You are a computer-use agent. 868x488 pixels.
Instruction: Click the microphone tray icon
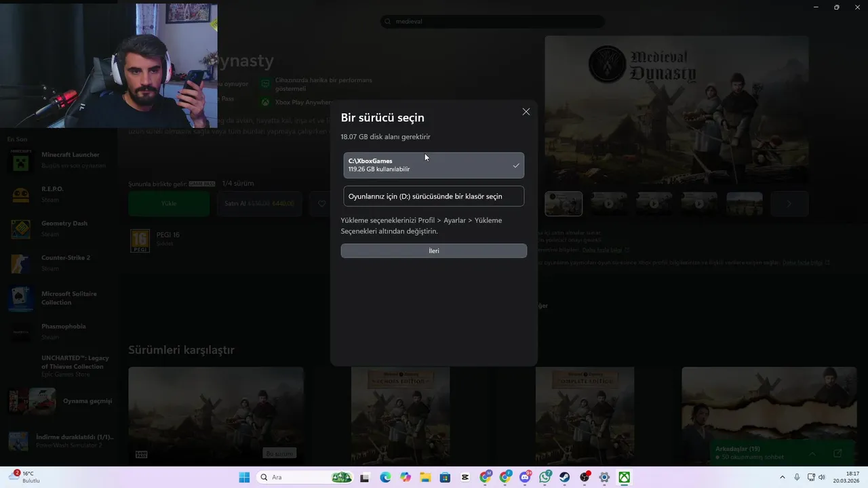coord(797,477)
